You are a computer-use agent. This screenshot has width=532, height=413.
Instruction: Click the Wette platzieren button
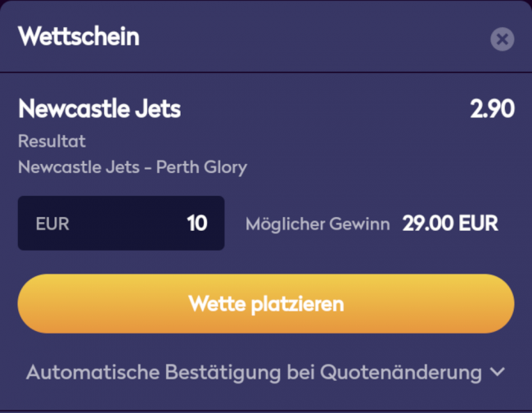[x=266, y=304]
